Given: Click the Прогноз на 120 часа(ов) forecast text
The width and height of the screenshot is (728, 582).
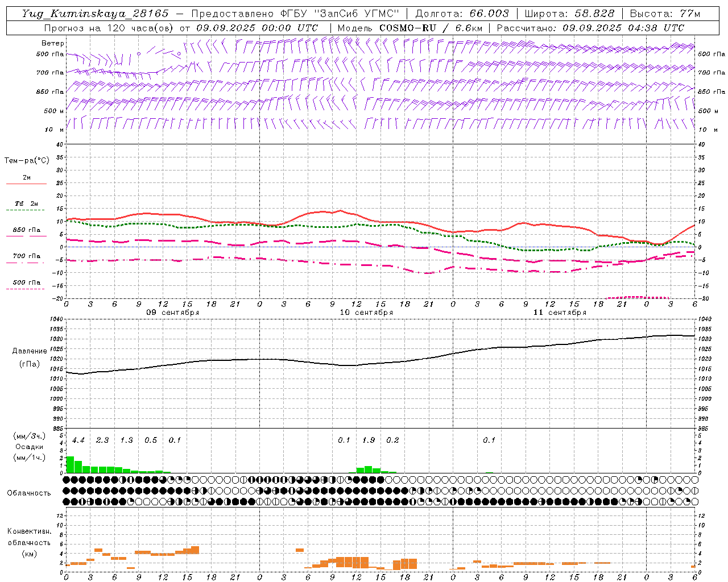Looking at the screenshot, I should pos(109,28).
